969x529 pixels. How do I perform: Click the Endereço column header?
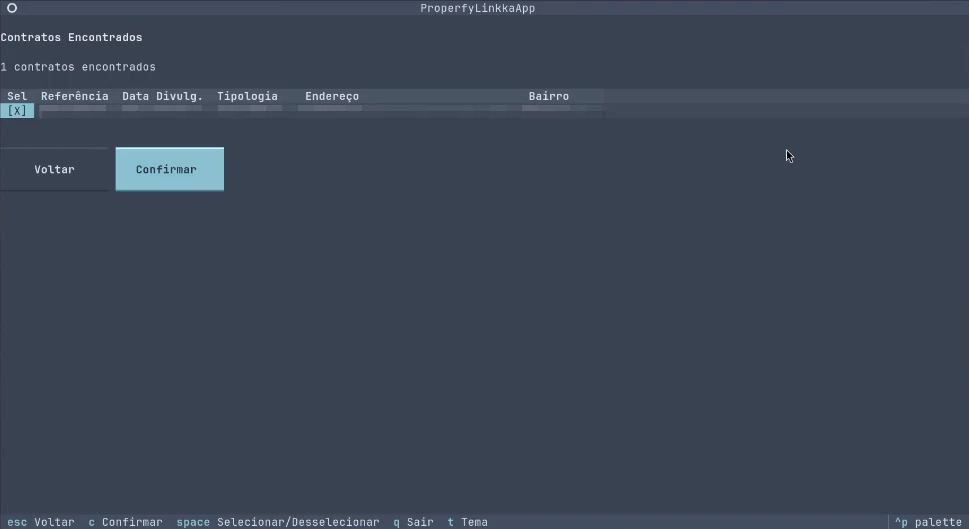coord(332,96)
